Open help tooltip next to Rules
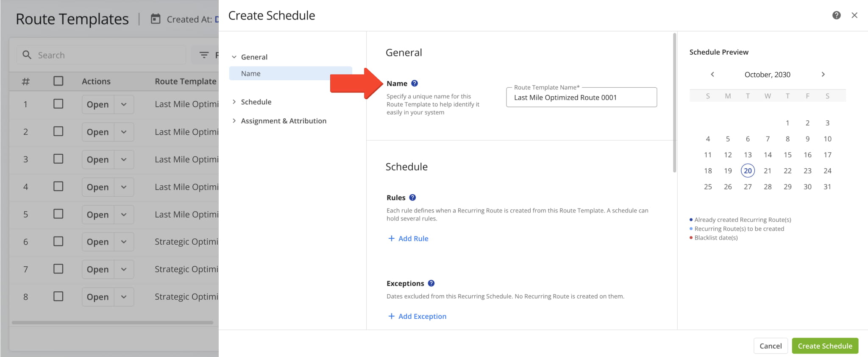 point(412,197)
